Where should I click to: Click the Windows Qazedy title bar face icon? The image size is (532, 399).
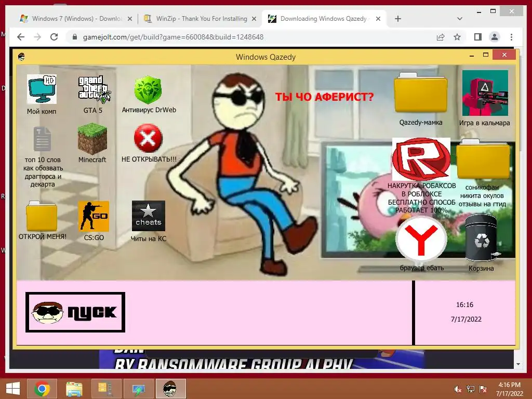coord(21,57)
